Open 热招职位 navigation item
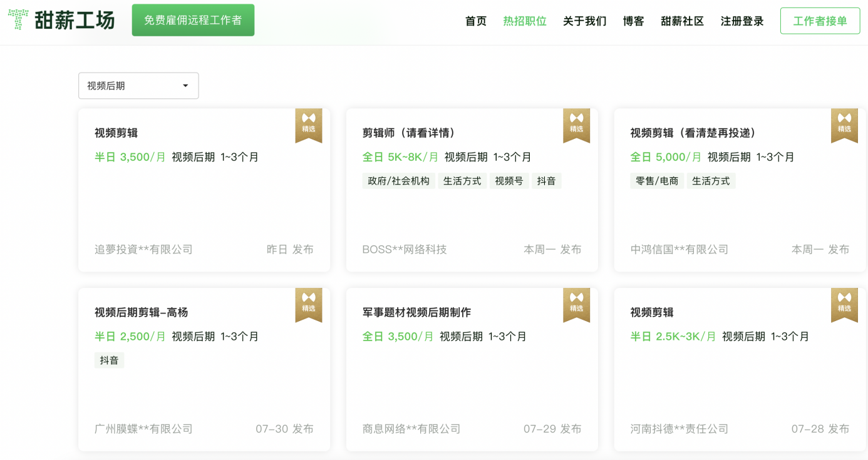The height and width of the screenshot is (460, 868). [525, 21]
